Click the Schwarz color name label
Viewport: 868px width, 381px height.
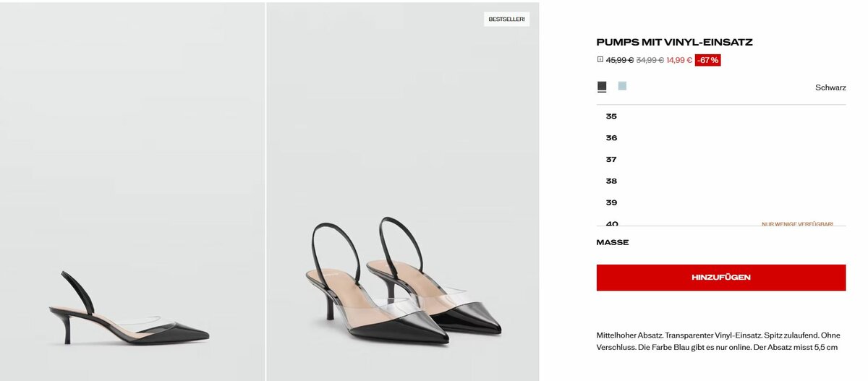coord(830,87)
